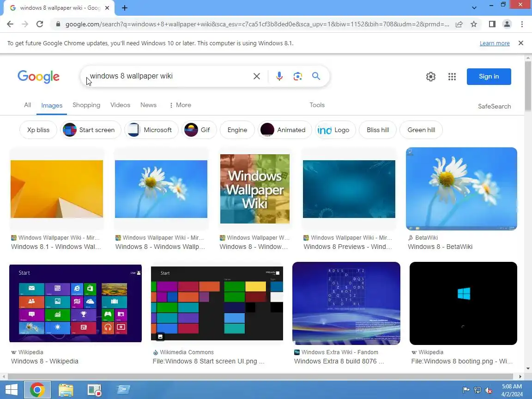Filter by Microsoft chip
Viewport: 532px width, 399px height.
(151, 130)
